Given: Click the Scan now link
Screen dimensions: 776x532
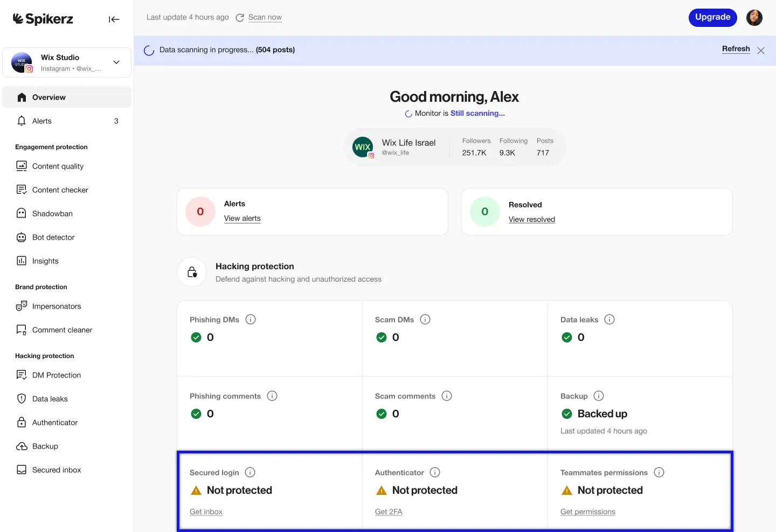Looking at the screenshot, I should 265,17.
